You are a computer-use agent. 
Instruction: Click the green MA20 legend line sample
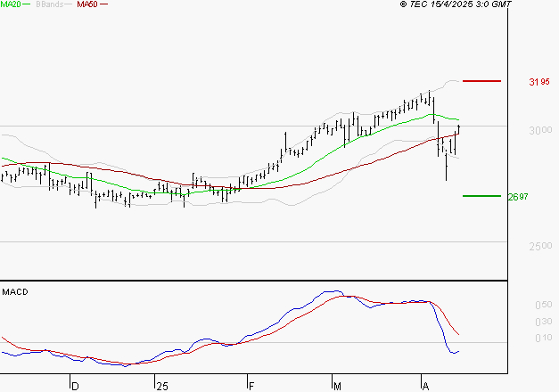tap(28, 5)
